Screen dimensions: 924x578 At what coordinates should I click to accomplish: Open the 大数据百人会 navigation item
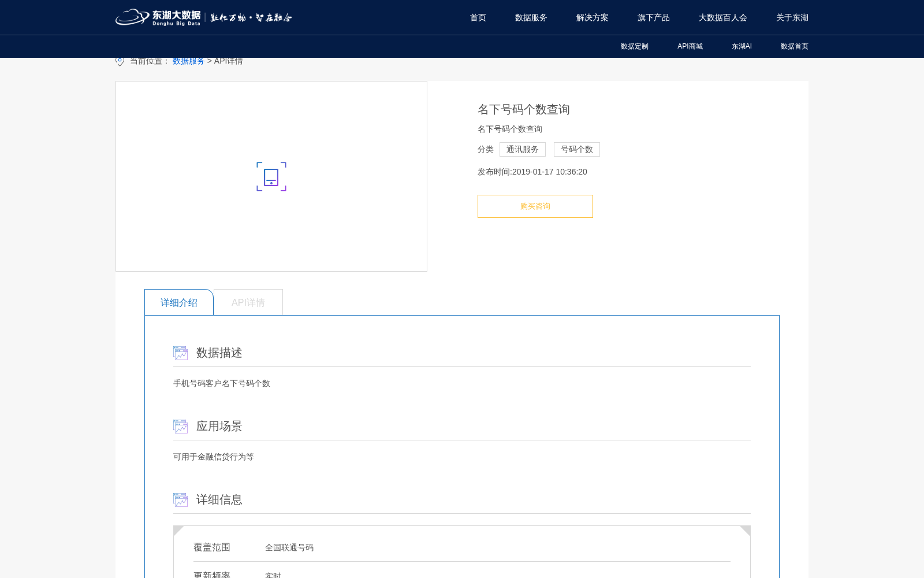click(723, 17)
